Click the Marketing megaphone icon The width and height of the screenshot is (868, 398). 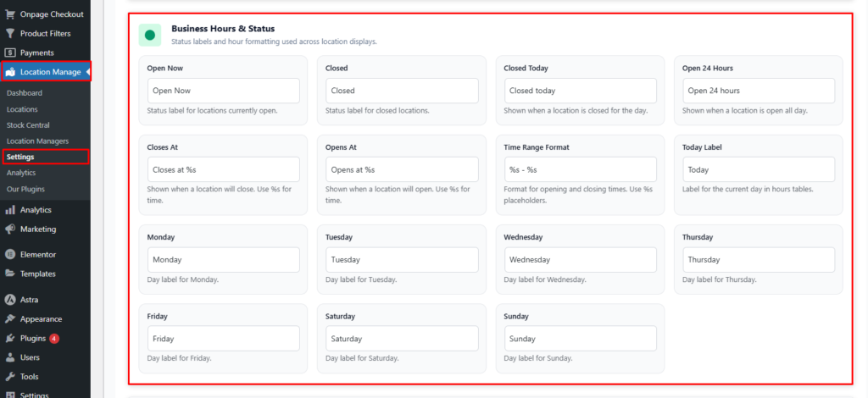[10, 229]
